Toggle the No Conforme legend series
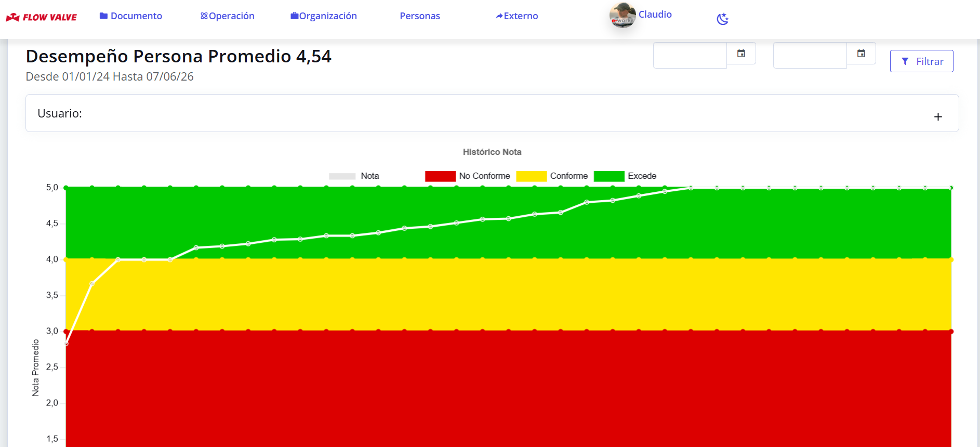980x447 pixels. (x=468, y=176)
